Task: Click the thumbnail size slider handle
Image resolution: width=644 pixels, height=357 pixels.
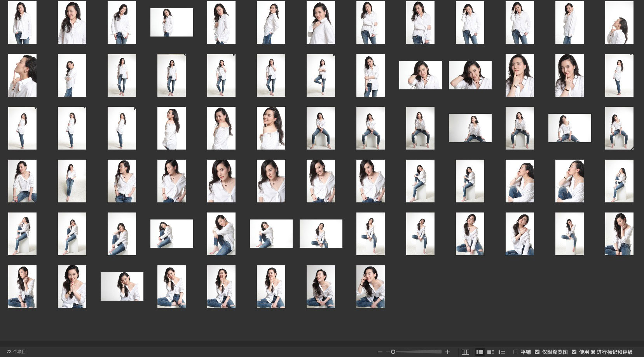Action: click(393, 352)
